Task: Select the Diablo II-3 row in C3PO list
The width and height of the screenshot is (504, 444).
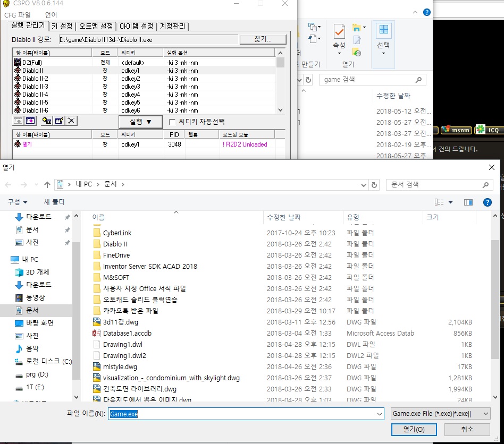Action: (x=144, y=87)
